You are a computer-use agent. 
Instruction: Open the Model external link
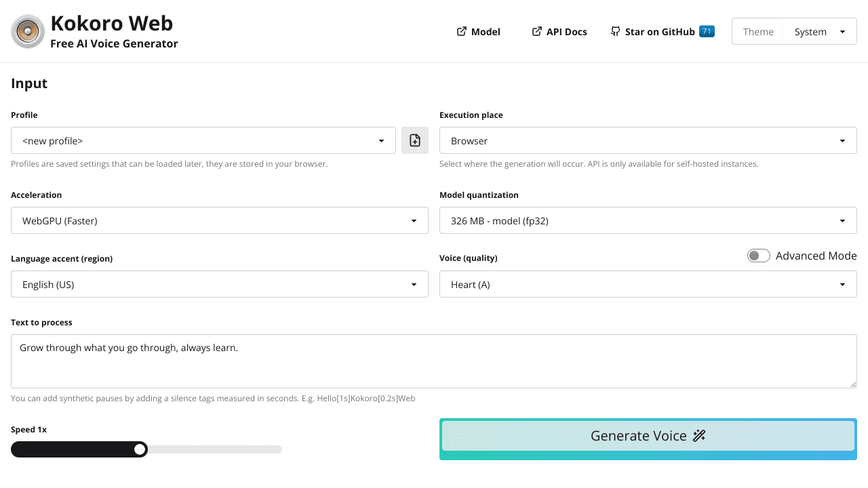(479, 31)
